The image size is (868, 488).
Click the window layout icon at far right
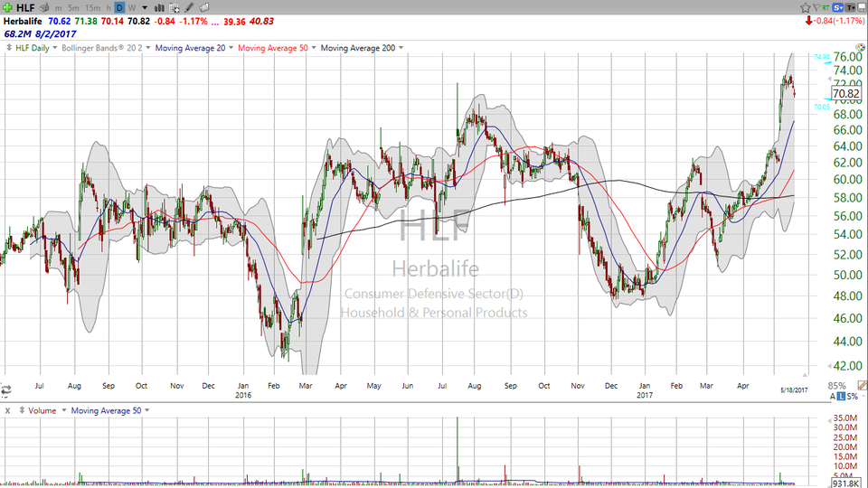click(x=862, y=8)
